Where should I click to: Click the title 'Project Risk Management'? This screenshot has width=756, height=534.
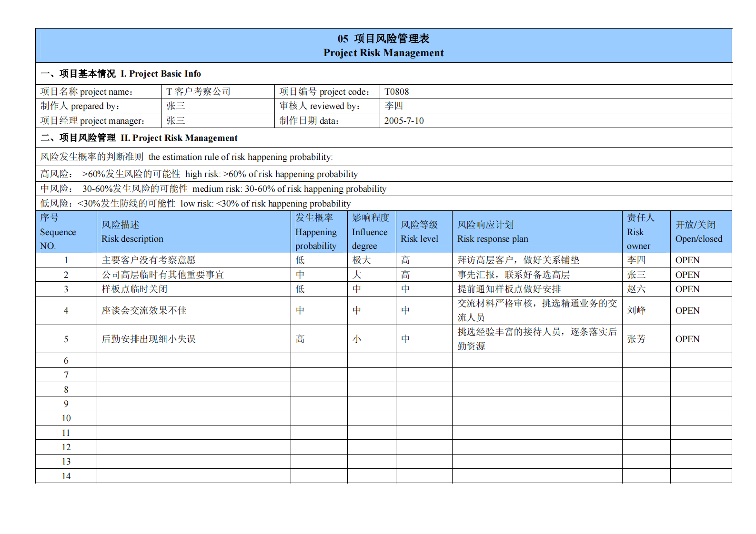coord(383,53)
